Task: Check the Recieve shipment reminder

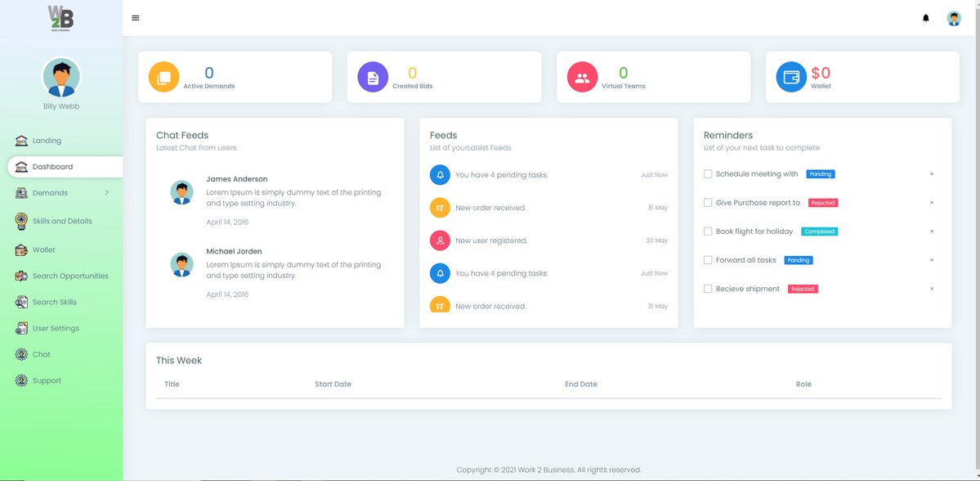Action: [708, 289]
